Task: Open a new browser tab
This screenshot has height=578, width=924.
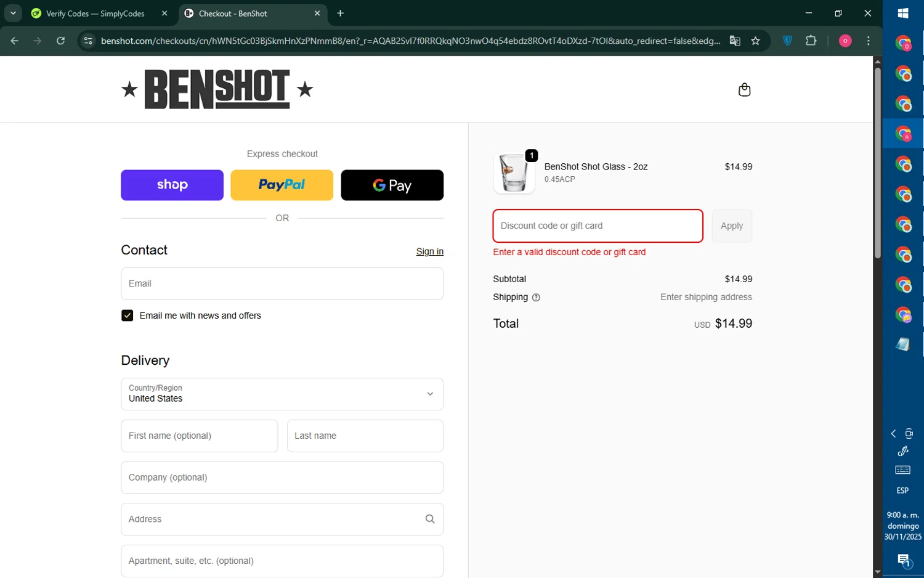Action: point(340,13)
